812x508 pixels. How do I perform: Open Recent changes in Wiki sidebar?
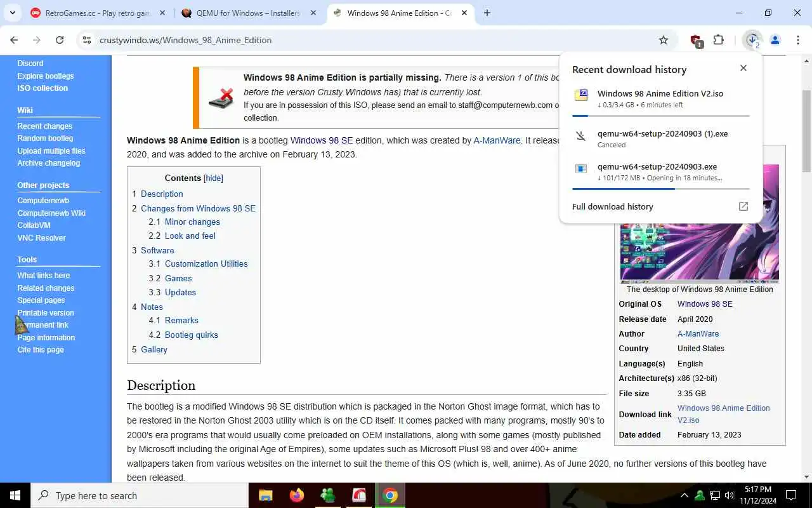pos(44,126)
